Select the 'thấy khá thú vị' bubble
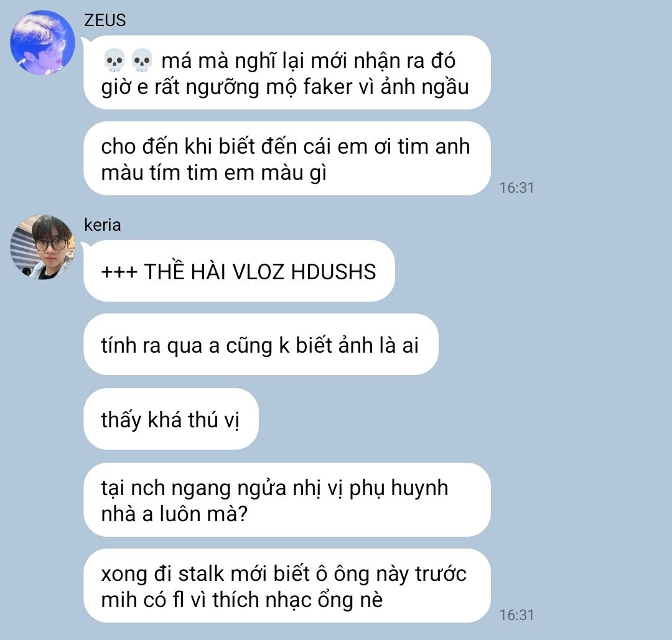Viewport: 672px width, 640px height. [x=171, y=419]
